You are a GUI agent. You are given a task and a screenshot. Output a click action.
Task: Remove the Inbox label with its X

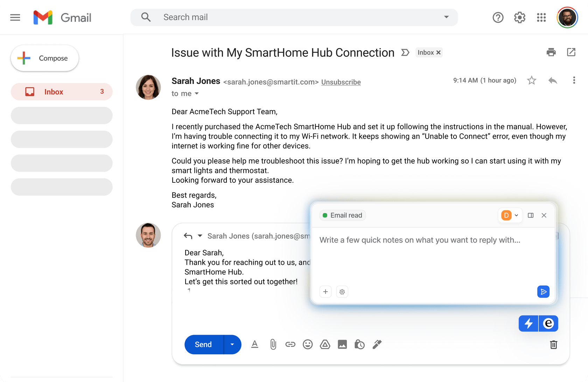click(x=438, y=53)
